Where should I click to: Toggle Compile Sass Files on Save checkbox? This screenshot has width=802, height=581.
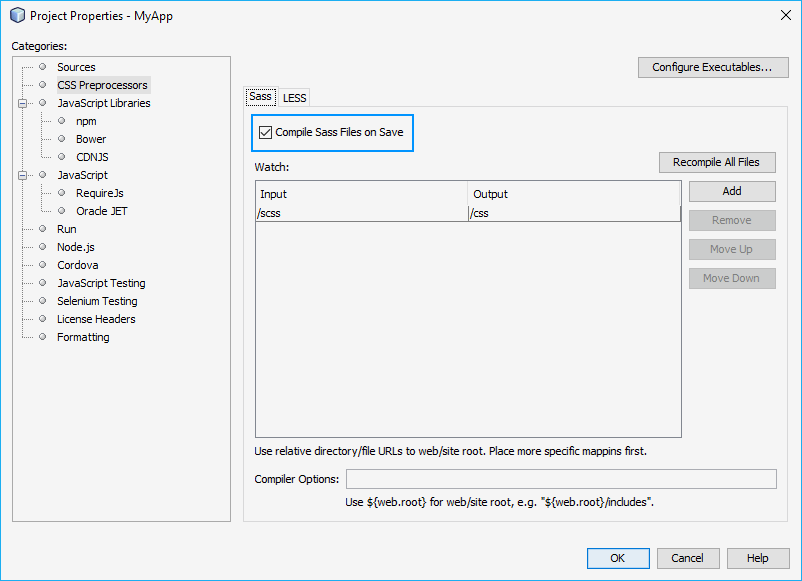[x=265, y=132]
